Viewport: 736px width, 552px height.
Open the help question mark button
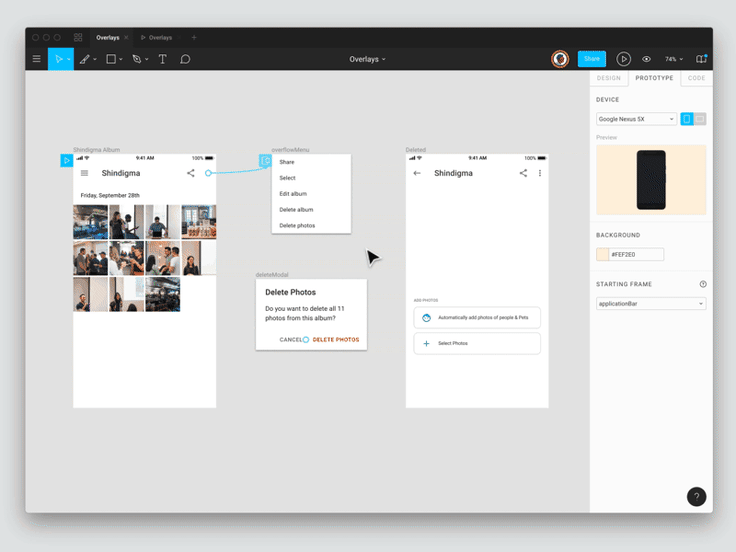pyautogui.click(x=697, y=497)
